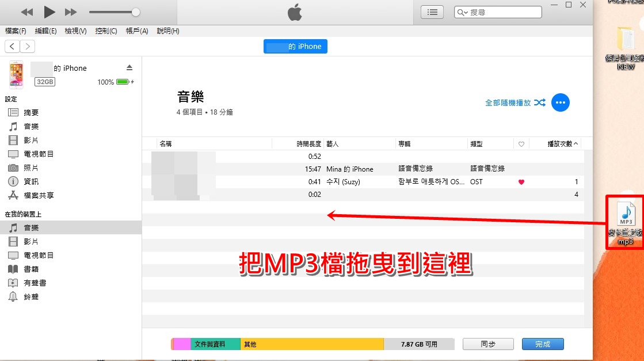Open the list view toggle icon
The image size is (644, 361).
coord(432,12)
